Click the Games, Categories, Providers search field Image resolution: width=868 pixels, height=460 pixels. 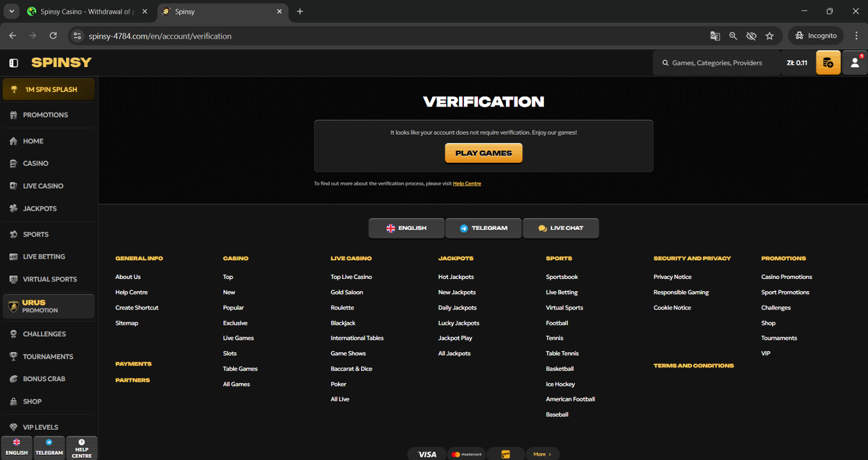coord(716,63)
